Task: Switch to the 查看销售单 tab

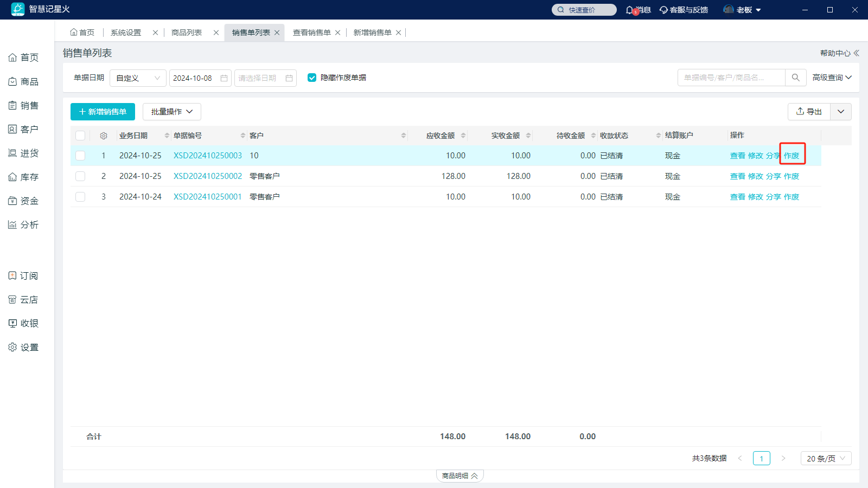Action: click(x=312, y=33)
